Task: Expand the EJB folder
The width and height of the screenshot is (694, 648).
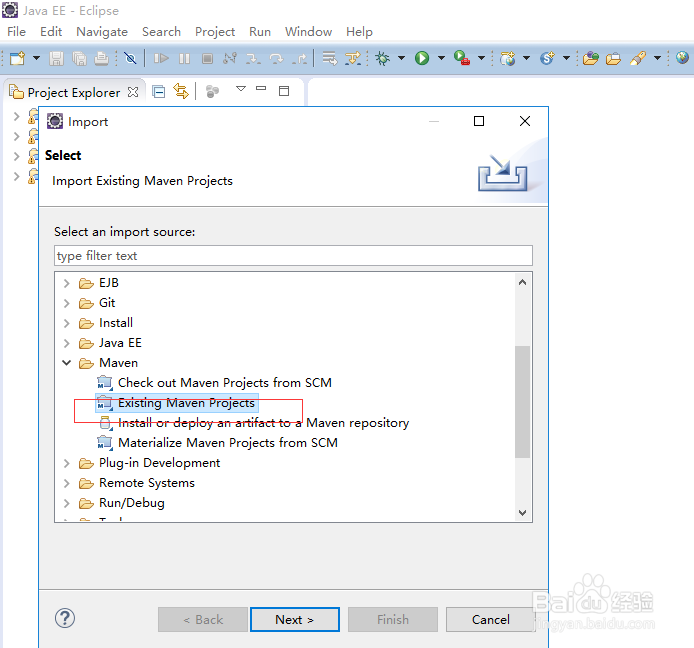Action: point(66,283)
